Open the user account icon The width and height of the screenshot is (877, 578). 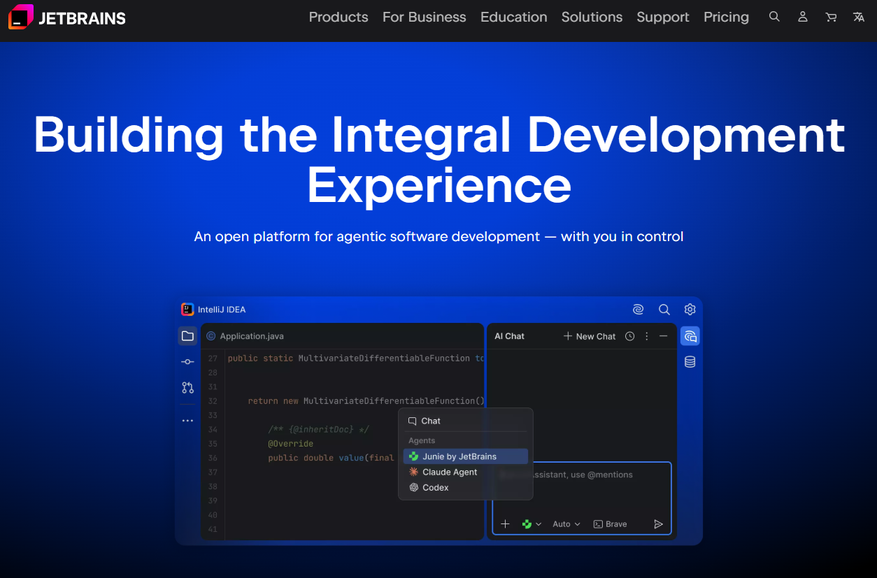pos(803,17)
